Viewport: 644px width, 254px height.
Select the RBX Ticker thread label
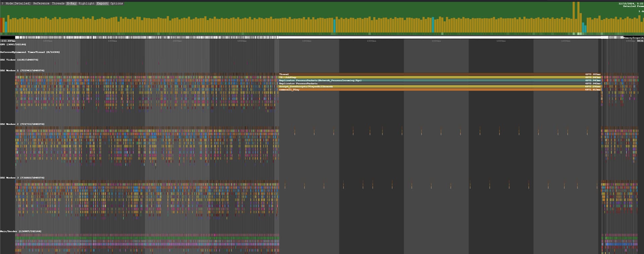(x=19, y=60)
